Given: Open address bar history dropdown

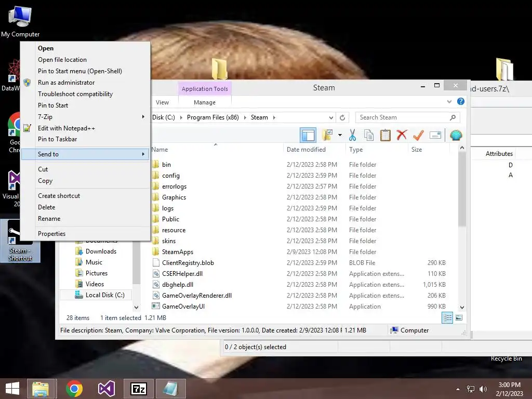Looking at the screenshot, I should tap(331, 117).
